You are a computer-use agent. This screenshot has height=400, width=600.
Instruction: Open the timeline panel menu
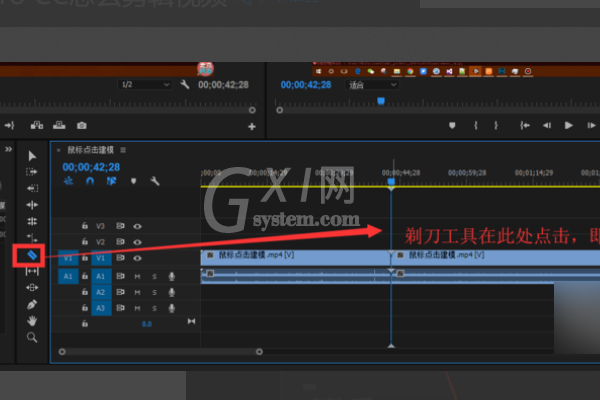click(123, 150)
